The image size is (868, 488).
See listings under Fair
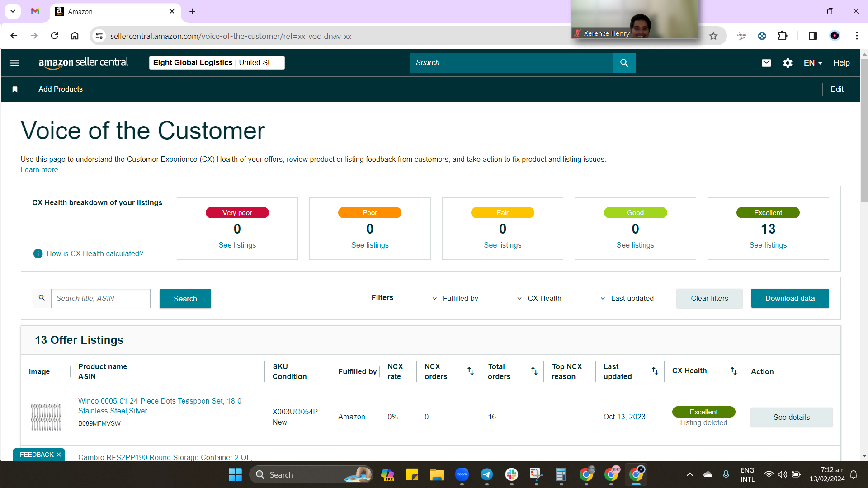(x=503, y=245)
